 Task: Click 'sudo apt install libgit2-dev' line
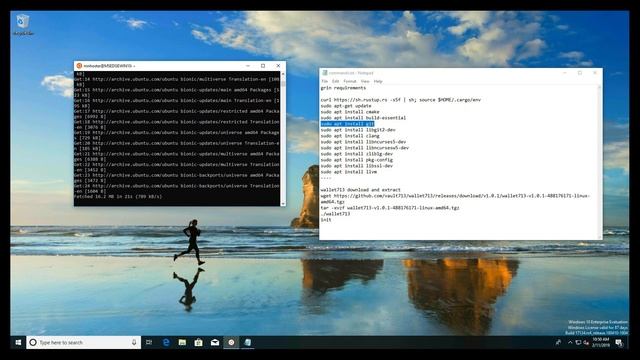(358, 130)
